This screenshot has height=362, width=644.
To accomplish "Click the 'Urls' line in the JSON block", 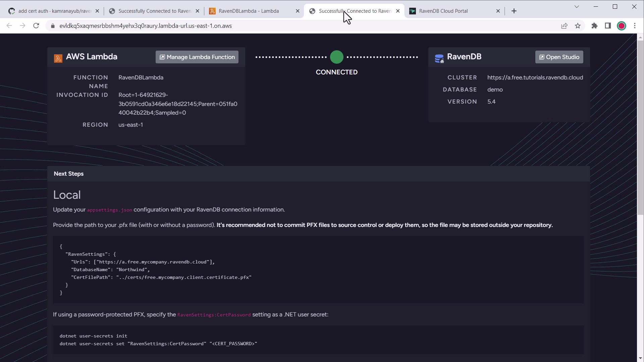I will (143, 262).
